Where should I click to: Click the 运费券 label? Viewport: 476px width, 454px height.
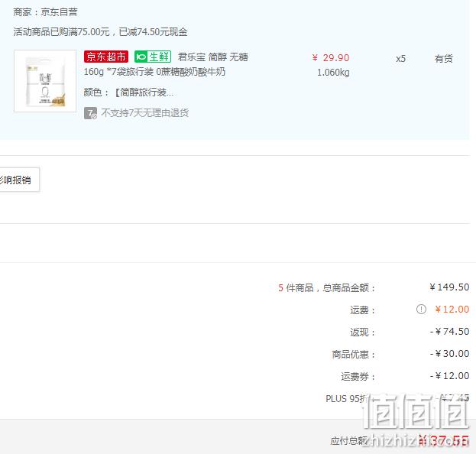click(x=358, y=377)
